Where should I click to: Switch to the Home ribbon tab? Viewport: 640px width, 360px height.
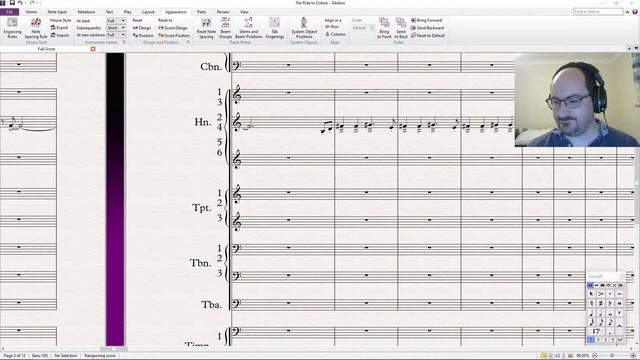(x=31, y=12)
